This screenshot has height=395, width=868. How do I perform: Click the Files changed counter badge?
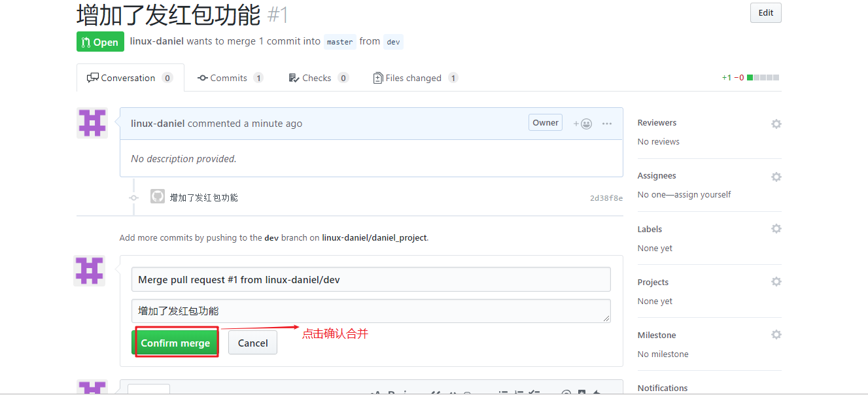[453, 78]
